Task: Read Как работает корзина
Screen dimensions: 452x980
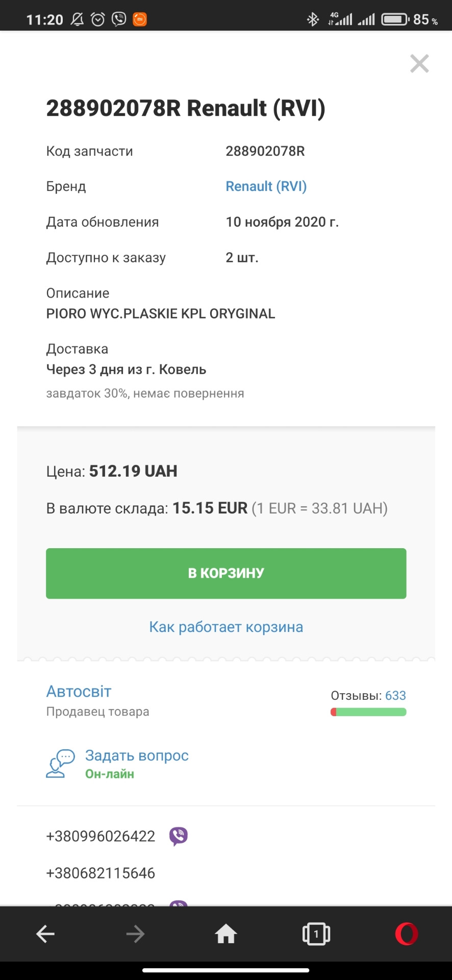Action: click(x=225, y=626)
